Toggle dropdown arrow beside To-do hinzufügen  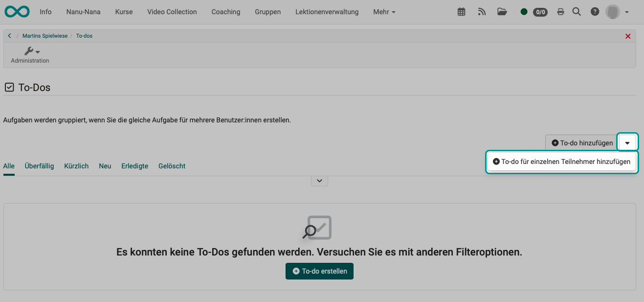[x=627, y=143]
